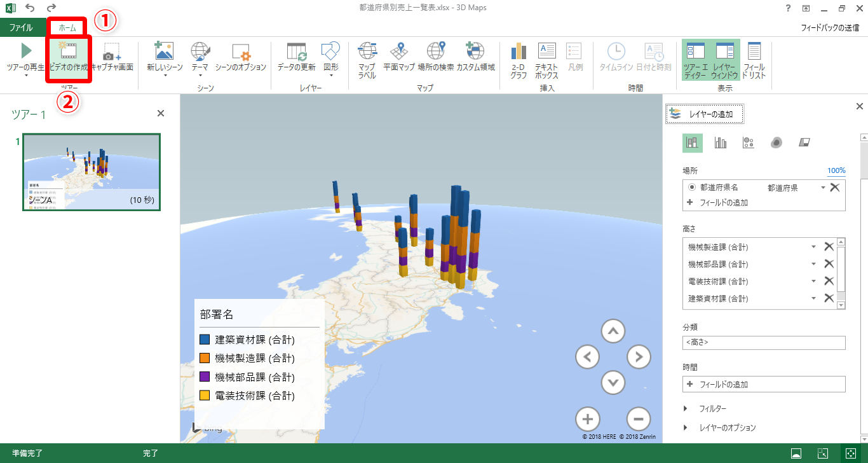Image resolution: width=868 pixels, height=463 pixels.
Task: Select the ホーム ribbon tab
Action: [x=67, y=28]
